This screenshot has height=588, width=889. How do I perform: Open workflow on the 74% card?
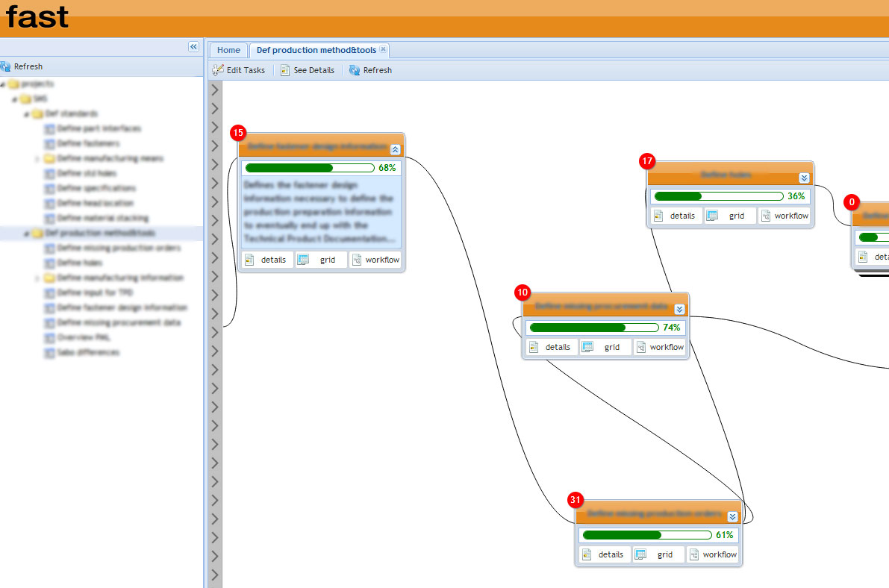coord(660,347)
